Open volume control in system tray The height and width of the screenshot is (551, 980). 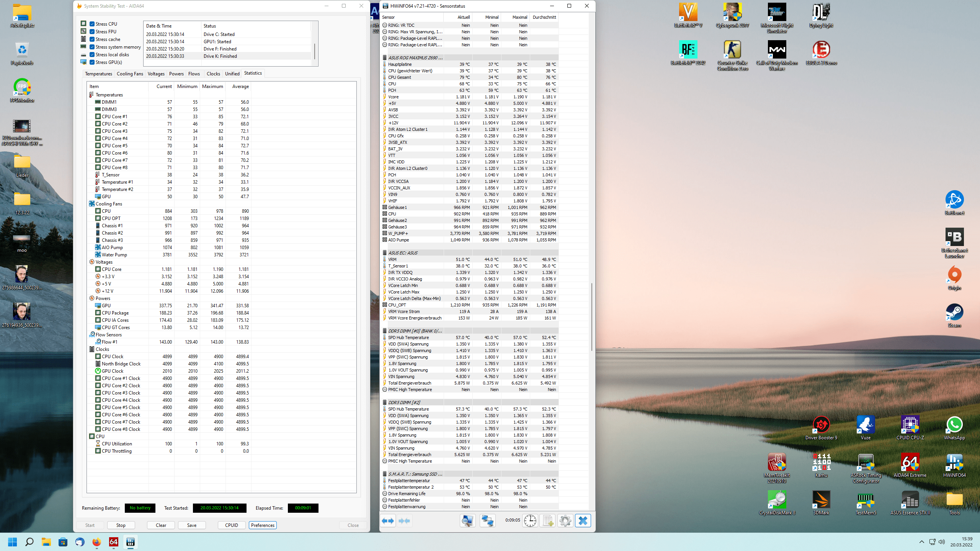(x=942, y=542)
